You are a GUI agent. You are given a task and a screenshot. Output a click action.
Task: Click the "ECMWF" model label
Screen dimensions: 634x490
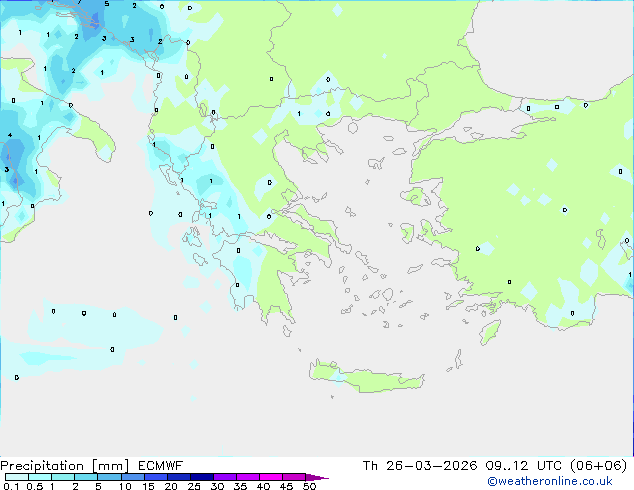point(160,466)
